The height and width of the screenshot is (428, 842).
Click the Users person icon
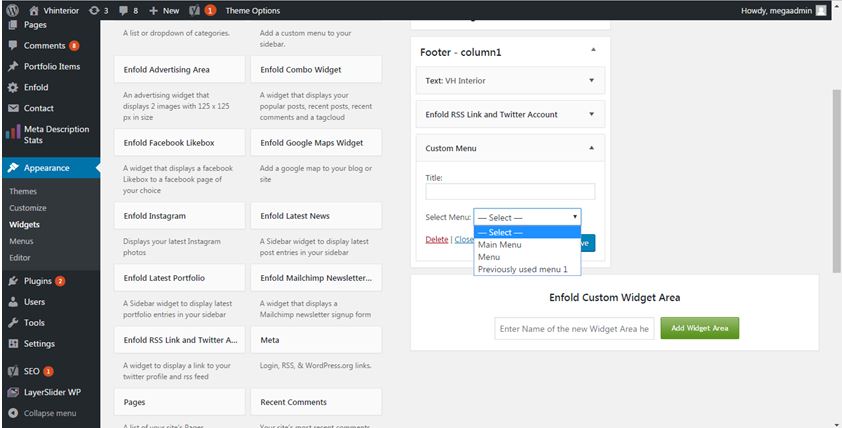[13, 302]
